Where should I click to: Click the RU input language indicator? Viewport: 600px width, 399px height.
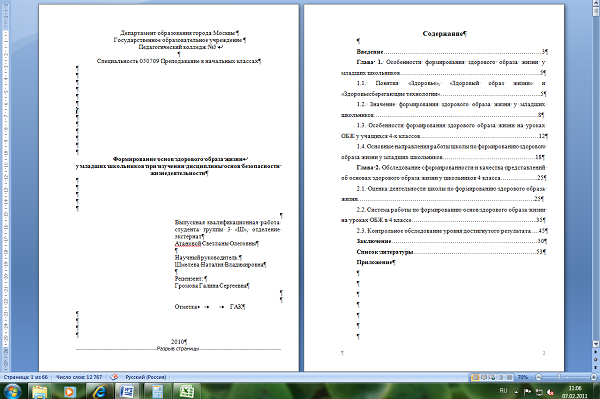[x=503, y=391]
